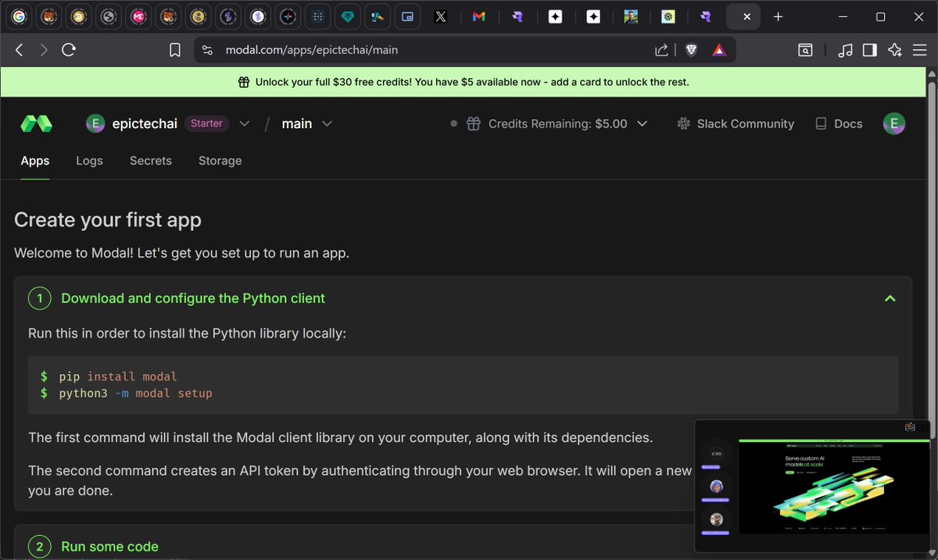Click the picture-in-picture video thumbnail

coord(811,486)
